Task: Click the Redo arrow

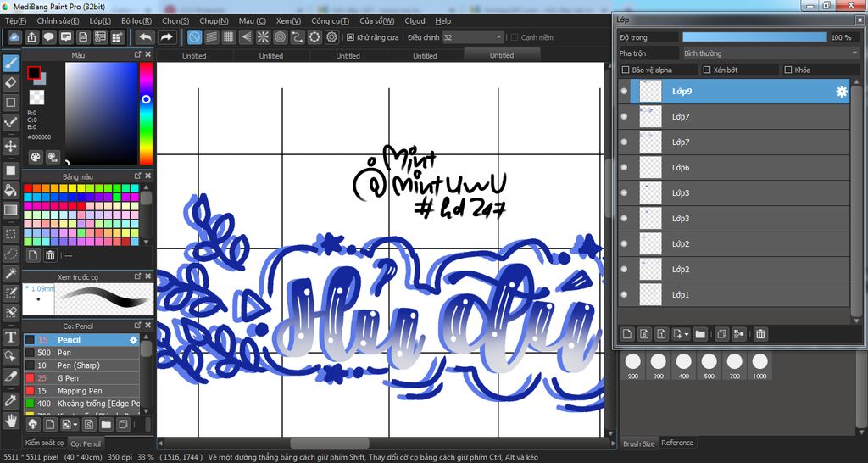Action: coord(166,37)
